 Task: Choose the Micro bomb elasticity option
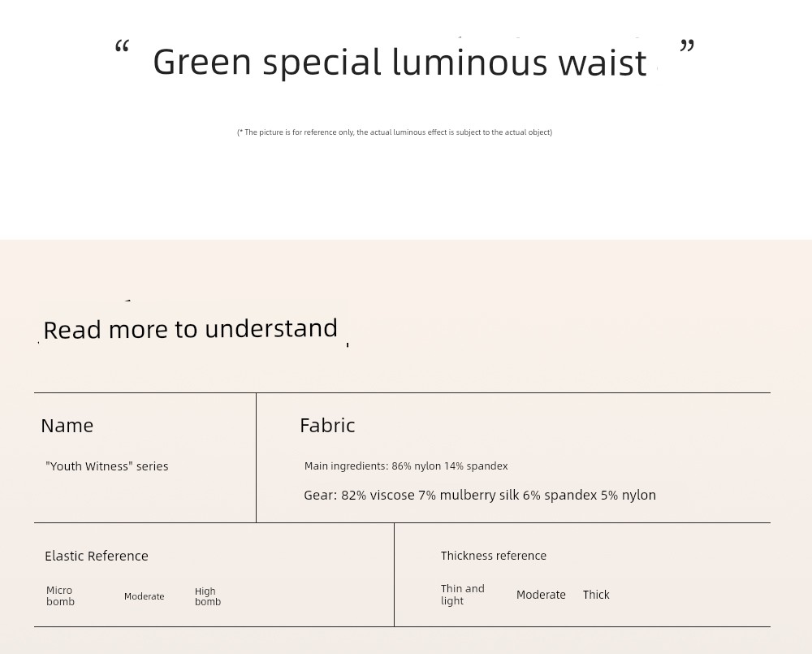(60, 596)
